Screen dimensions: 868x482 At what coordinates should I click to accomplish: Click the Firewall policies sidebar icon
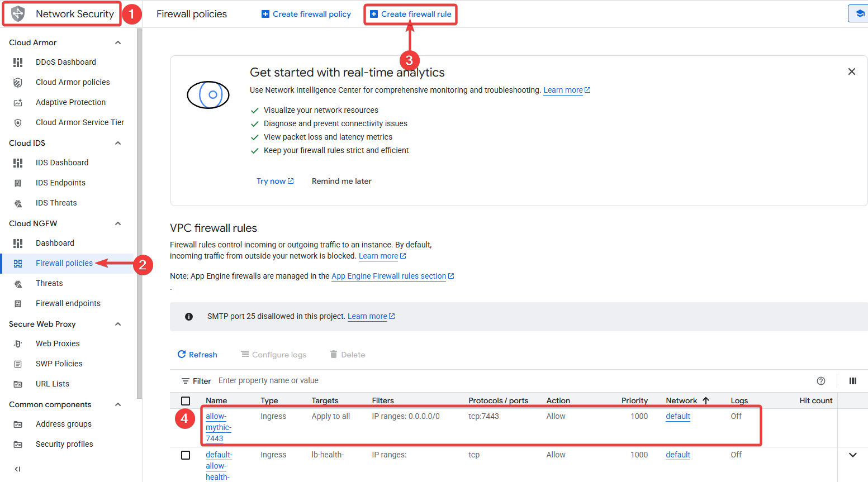18,263
